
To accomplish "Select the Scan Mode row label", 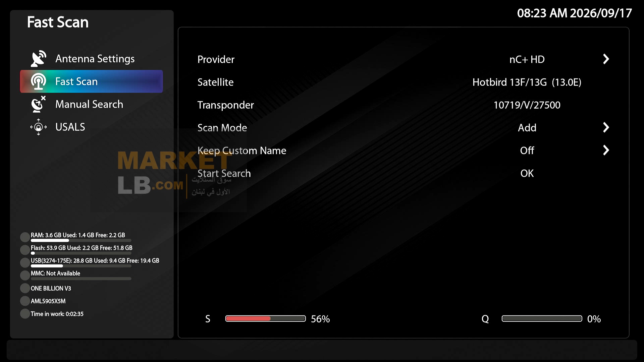I will [222, 128].
